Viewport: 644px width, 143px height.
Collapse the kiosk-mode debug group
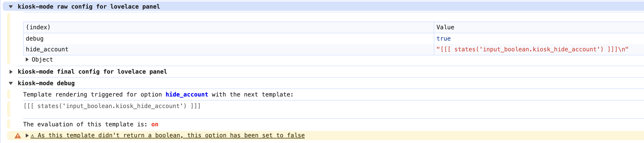(11, 83)
